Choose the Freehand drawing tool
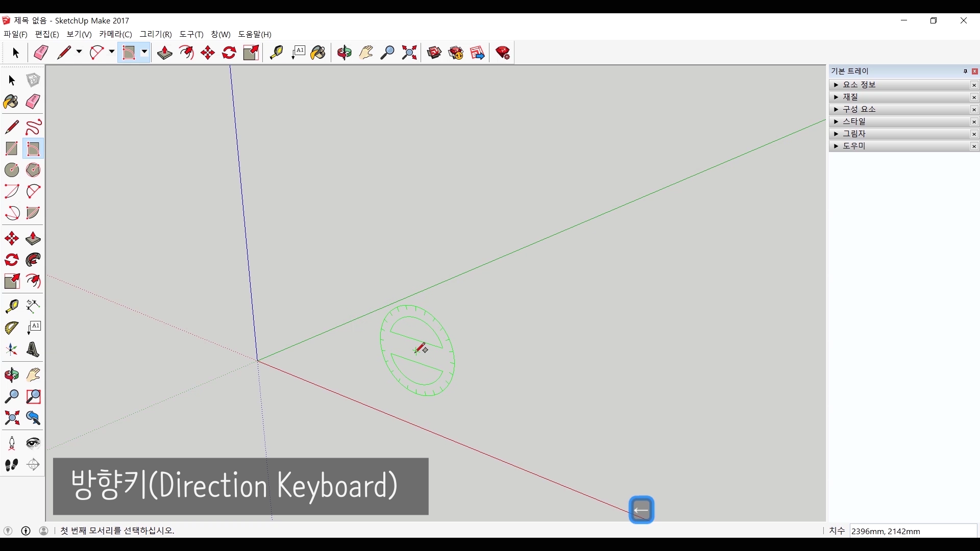The image size is (980, 551). 33,127
